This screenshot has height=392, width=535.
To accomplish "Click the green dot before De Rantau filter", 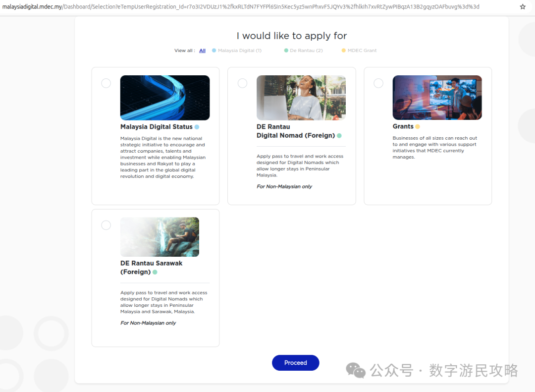I will 286,51.
